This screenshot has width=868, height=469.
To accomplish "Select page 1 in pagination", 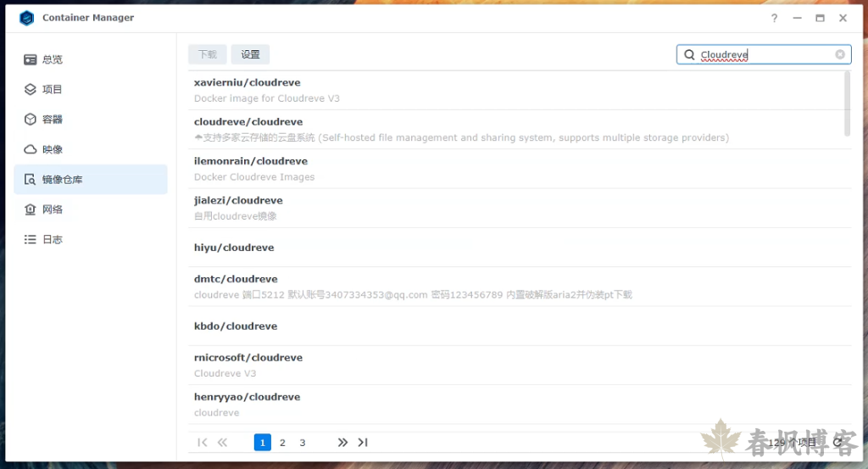I will pos(263,443).
